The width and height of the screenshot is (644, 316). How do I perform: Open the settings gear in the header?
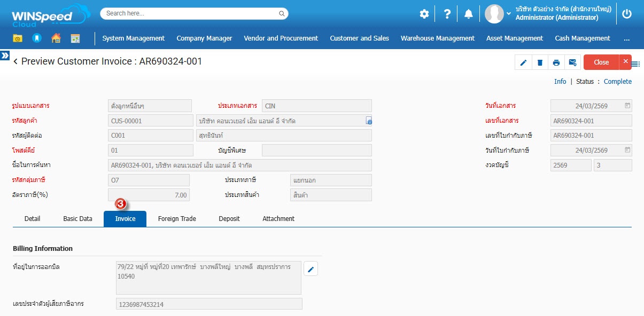[424, 14]
